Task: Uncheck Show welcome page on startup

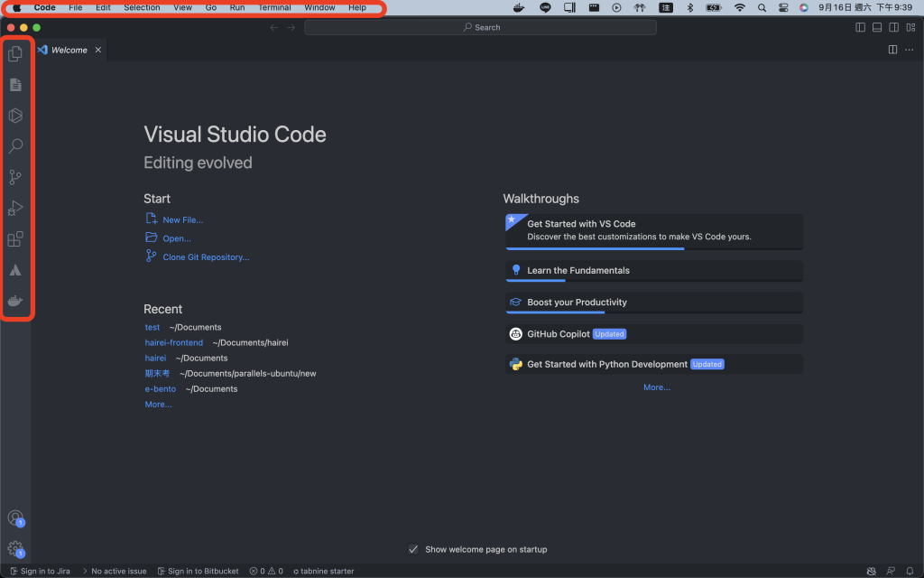Action: click(413, 549)
